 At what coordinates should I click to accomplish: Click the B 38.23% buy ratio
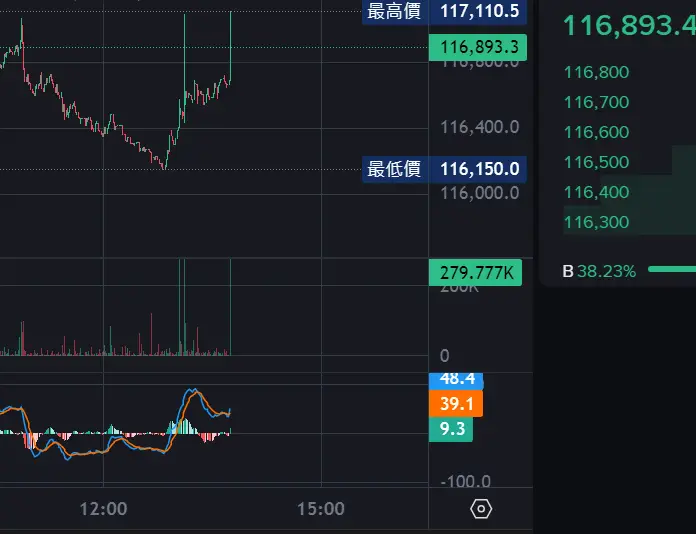[x=600, y=270]
